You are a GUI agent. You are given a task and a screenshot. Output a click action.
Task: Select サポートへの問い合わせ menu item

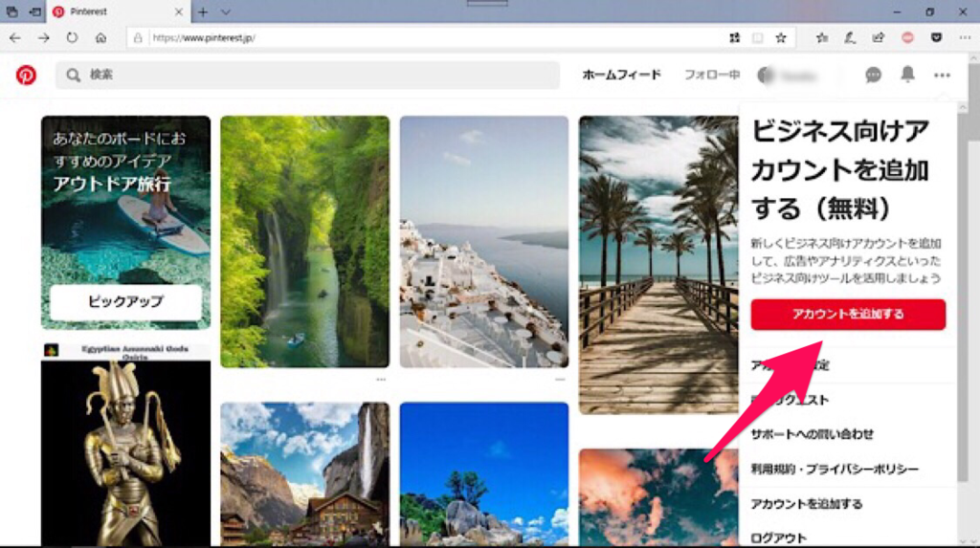[812, 433]
